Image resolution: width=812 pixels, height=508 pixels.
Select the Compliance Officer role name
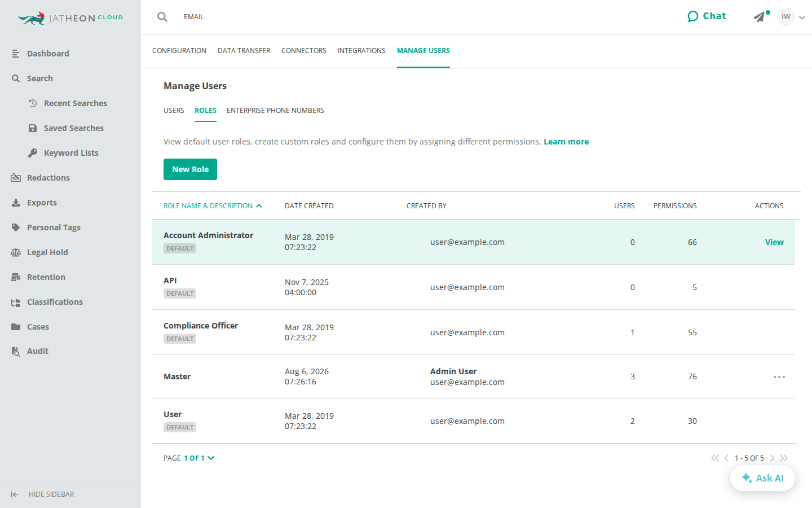(x=201, y=326)
